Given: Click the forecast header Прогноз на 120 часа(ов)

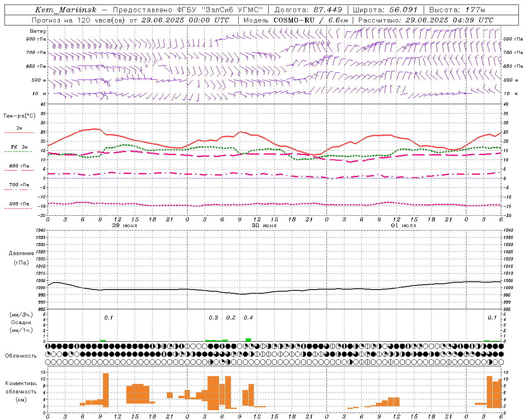Looking at the screenshot, I should (79, 20).
